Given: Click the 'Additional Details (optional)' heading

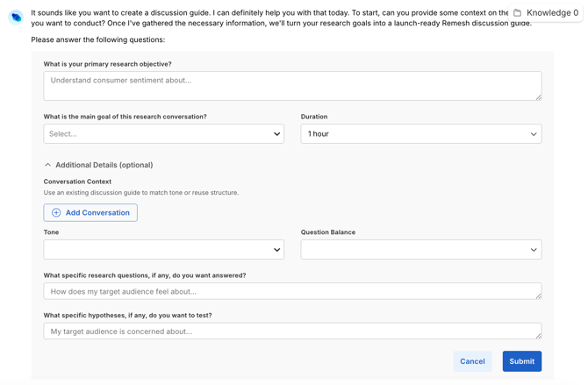Looking at the screenshot, I should click(104, 165).
